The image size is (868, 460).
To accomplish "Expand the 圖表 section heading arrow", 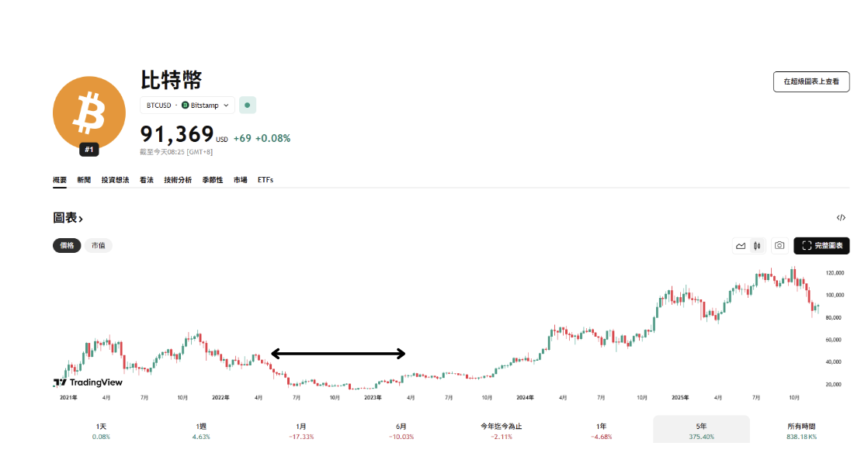I will tap(81, 220).
